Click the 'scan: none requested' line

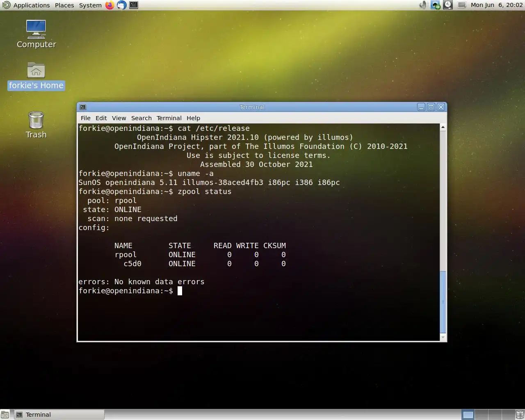[x=132, y=219]
